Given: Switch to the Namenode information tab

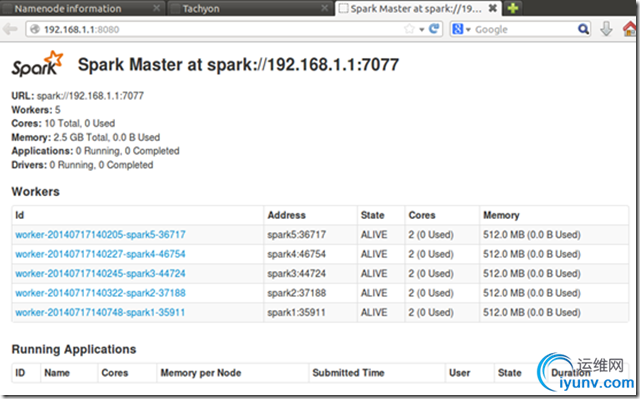Looking at the screenshot, I should click(82, 8).
